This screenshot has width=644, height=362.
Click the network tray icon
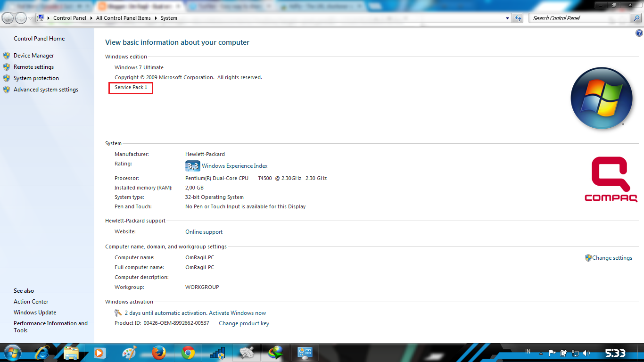click(575, 353)
